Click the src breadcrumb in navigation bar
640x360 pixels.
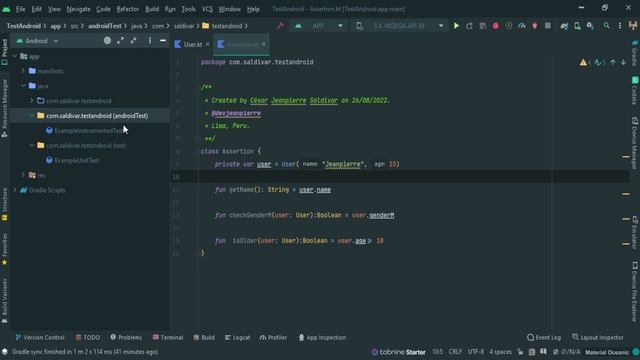(74, 26)
